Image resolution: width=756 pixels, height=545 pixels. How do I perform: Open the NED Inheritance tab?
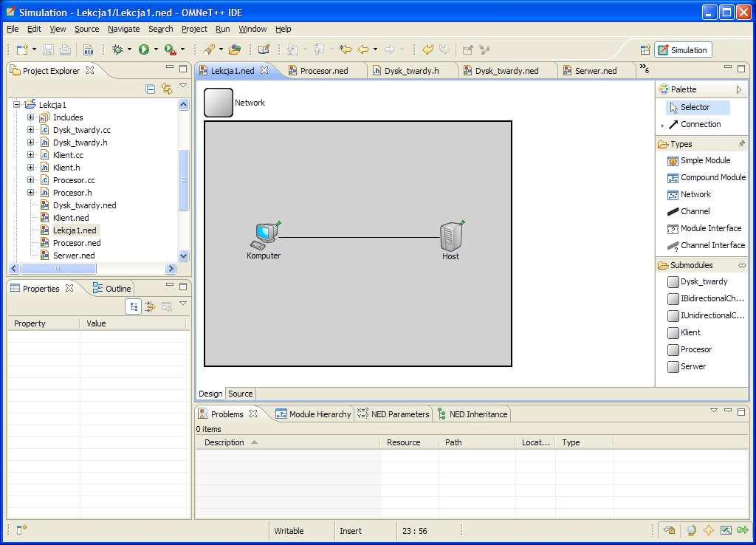472,414
